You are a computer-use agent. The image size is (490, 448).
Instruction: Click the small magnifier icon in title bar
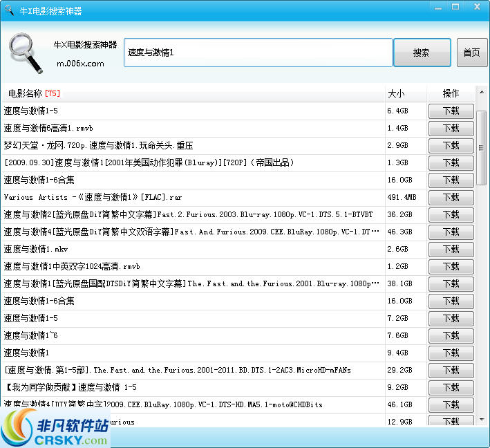[9, 10]
